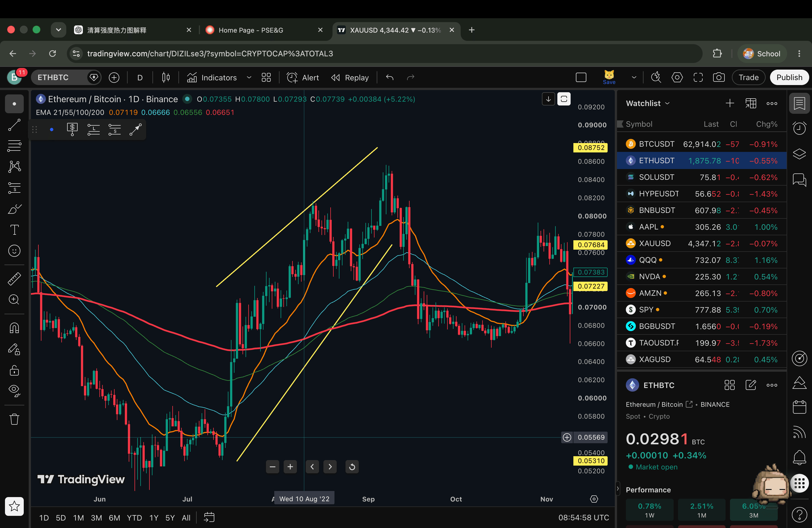Viewport: 812px width, 528px height.
Task: Add a symbol to the watchlist
Action: click(x=730, y=103)
